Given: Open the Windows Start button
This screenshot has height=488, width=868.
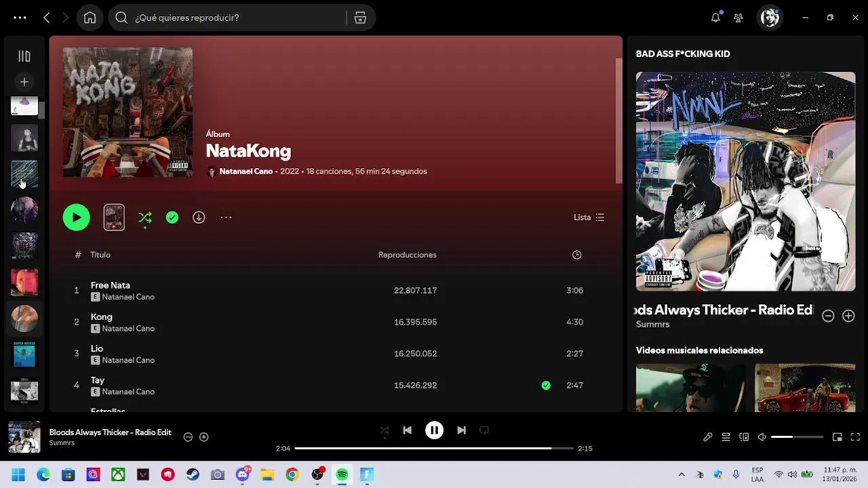Looking at the screenshot, I should coord(18,474).
